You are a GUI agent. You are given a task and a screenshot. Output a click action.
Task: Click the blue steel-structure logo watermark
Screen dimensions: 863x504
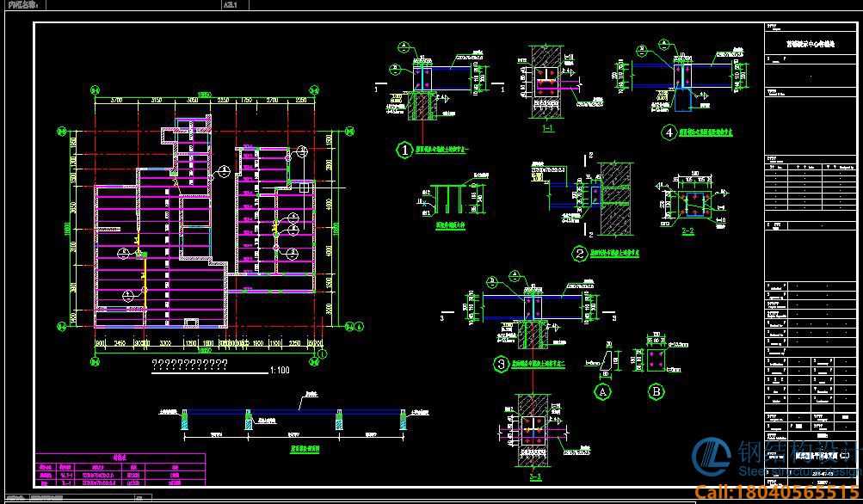point(712,457)
